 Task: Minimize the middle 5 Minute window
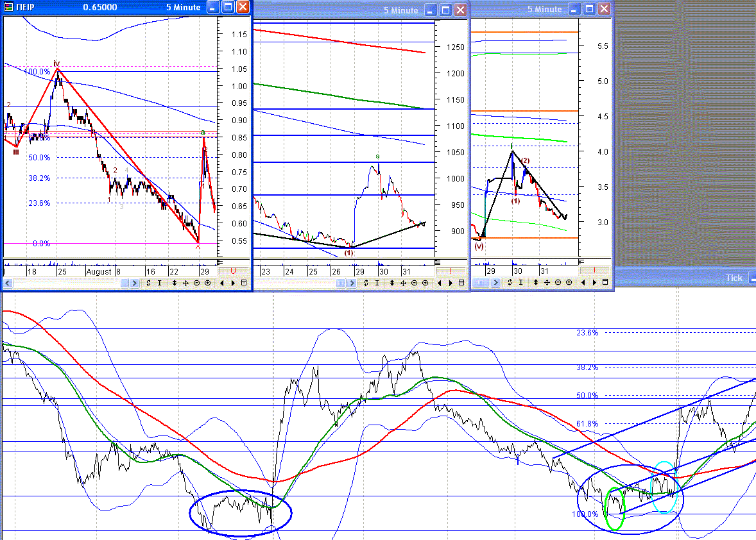[431, 10]
